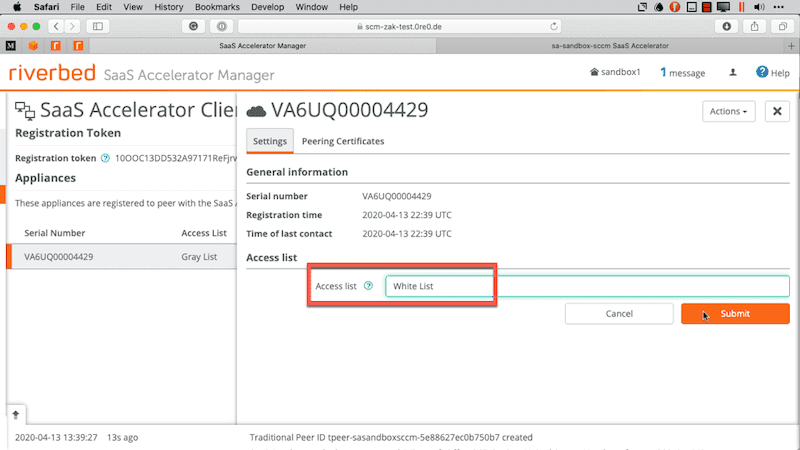This screenshot has height=450, width=800.
Task: Open the History menu
Action: (x=168, y=7)
